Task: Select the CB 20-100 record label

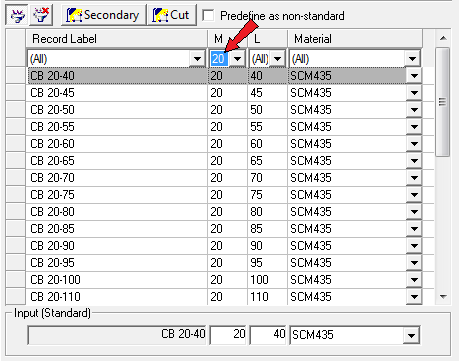Action: (55, 280)
